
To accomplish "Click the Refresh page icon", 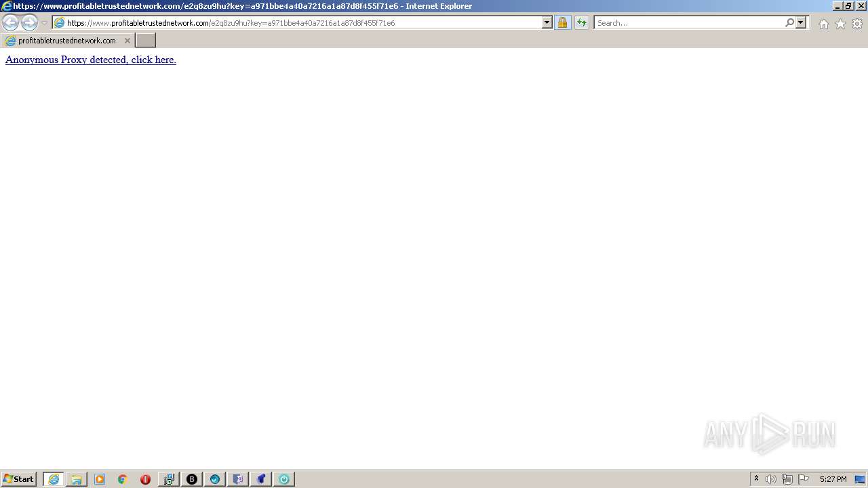I will 582,22.
